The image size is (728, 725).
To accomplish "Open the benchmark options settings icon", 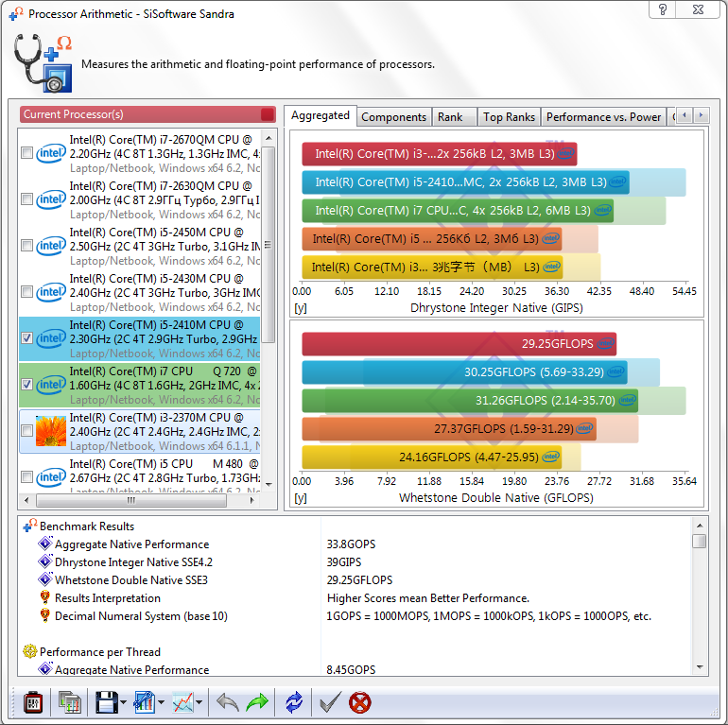I will 32,702.
